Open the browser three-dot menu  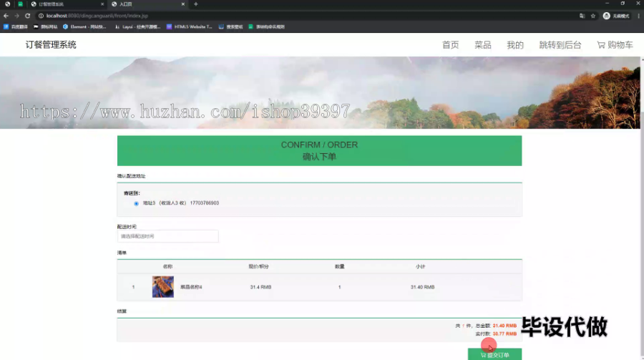pyautogui.click(x=639, y=16)
